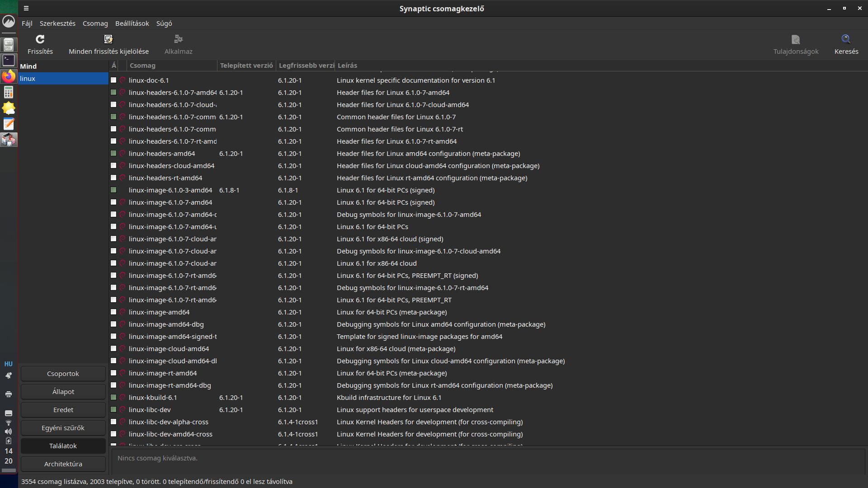Open Tulajdonságok properties toolbar icon
Screen dimensions: 868x488
pyautogui.click(x=796, y=39)
